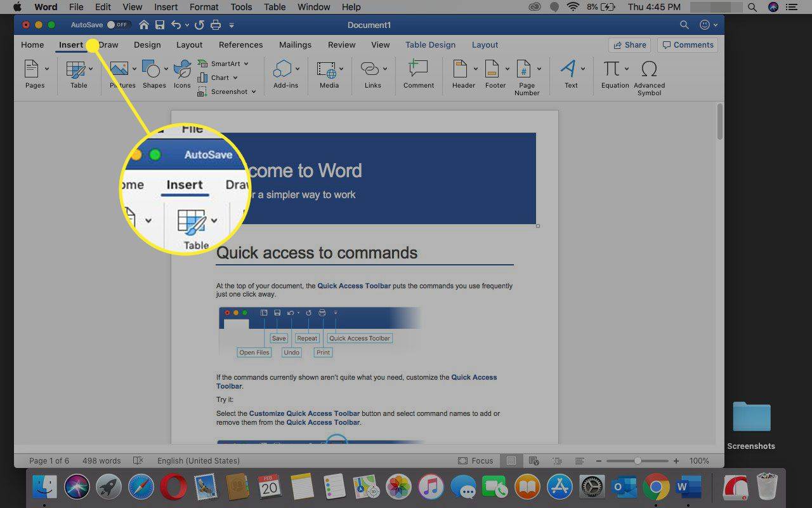812x508 pixels.
Task: Switch to the View ribbon tab
Action: click(380, 44)
